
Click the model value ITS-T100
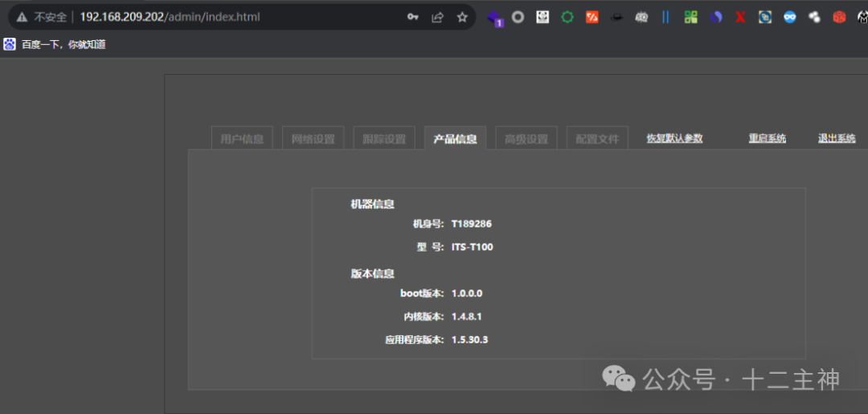click(x=473, y=247)
